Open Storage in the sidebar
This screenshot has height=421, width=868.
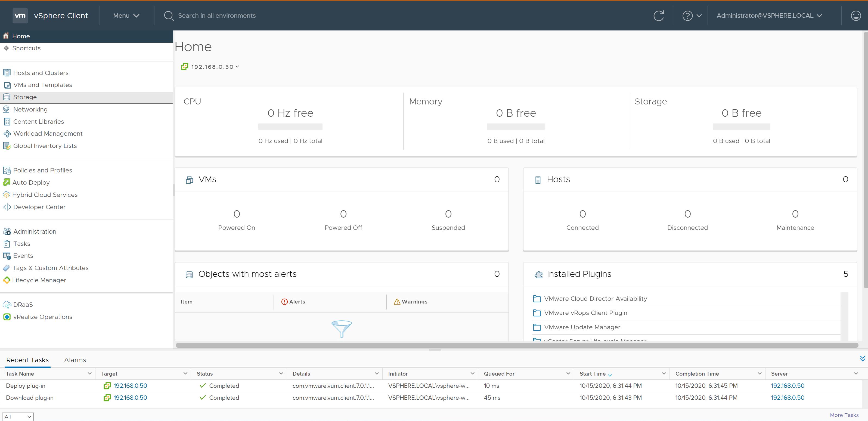[x=86, y=97]
